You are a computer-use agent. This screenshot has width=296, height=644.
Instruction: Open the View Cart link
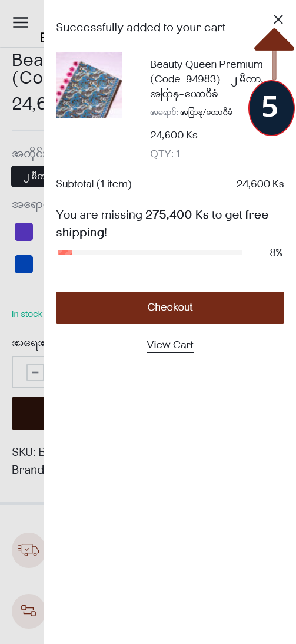170,345
